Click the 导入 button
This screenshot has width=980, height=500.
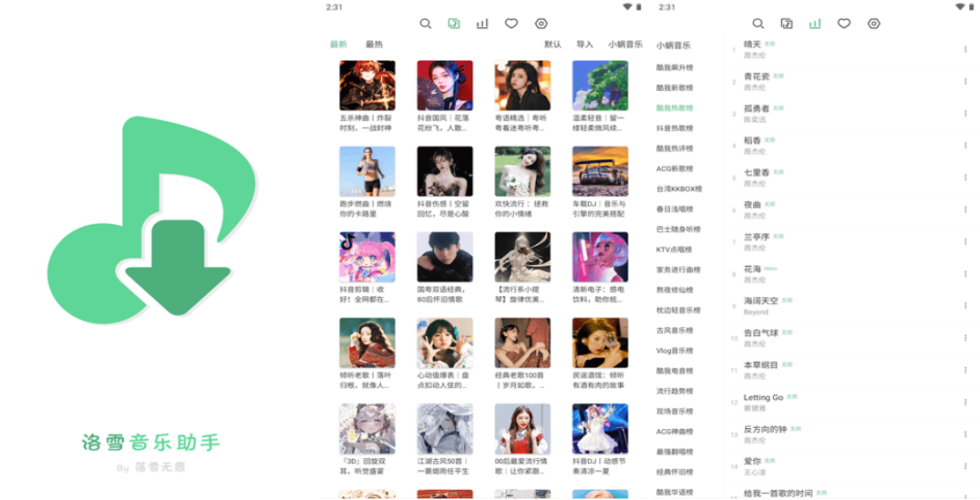pos(584,45)
